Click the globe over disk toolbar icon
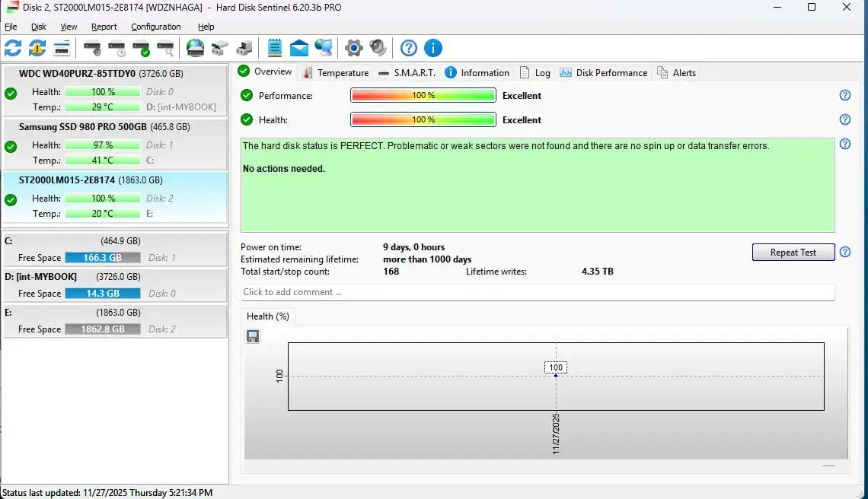Viewport: 868px width, 499px height. (196, 49)
